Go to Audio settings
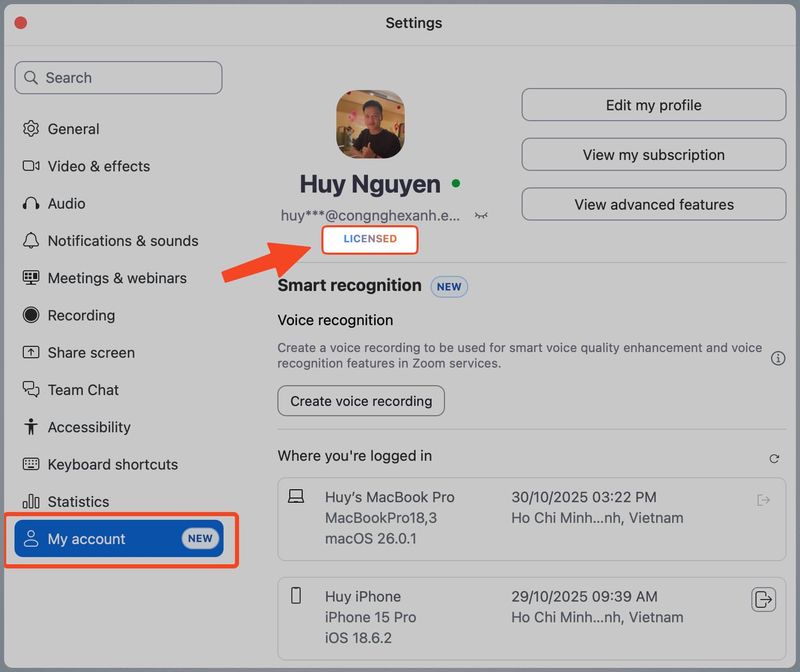 pos(66,203)
